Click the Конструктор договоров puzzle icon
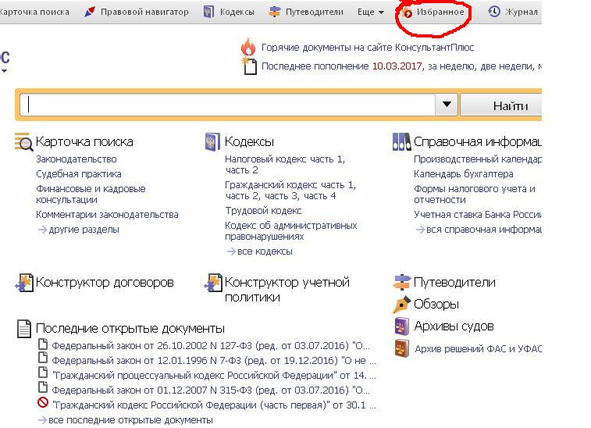 pos(24,283)
